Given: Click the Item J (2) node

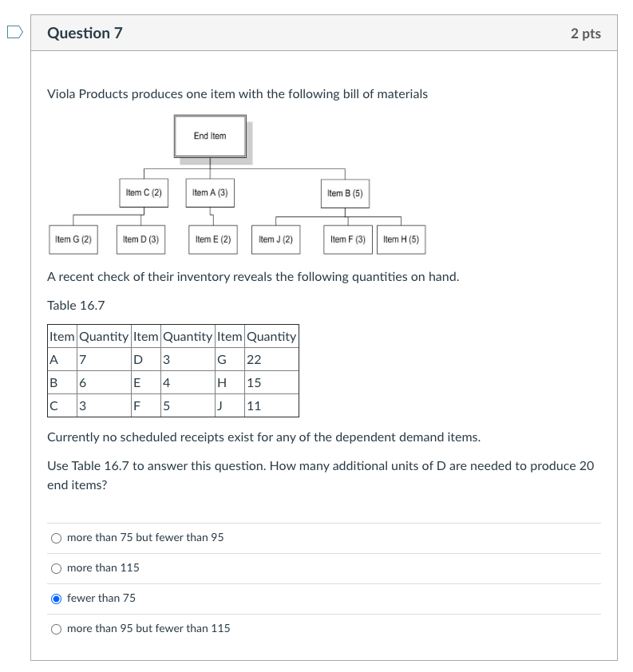Looking at the screenshot, I should click(x=277, y=239).
